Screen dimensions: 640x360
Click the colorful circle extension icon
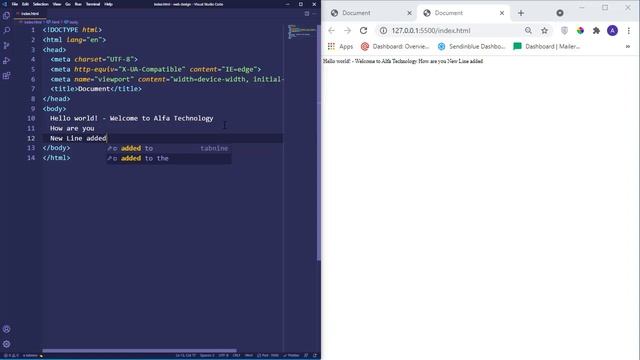pyautogui.click(x=580, y=31)
